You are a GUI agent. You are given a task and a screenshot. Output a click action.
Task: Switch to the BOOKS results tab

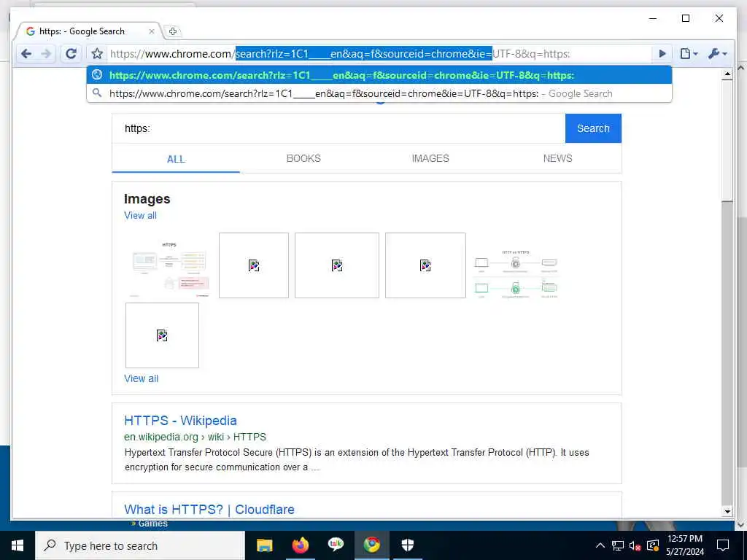point(303,158)
